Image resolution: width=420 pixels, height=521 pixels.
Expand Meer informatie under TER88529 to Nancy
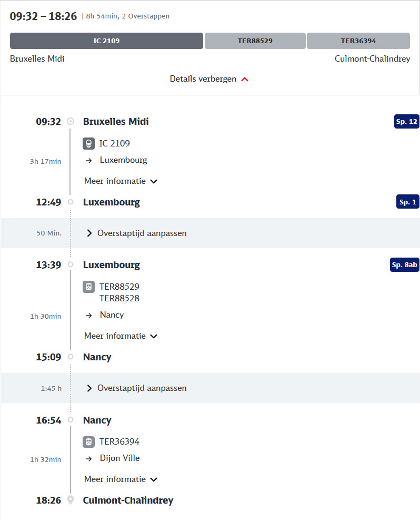121,336
